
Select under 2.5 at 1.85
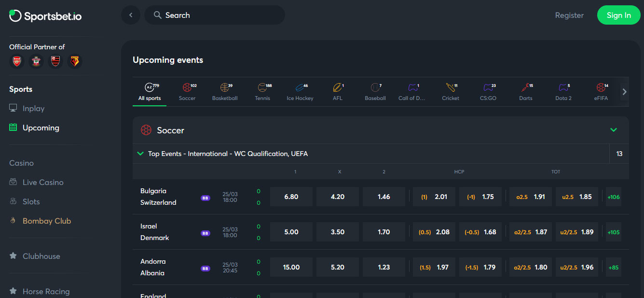tap(577, 197)
